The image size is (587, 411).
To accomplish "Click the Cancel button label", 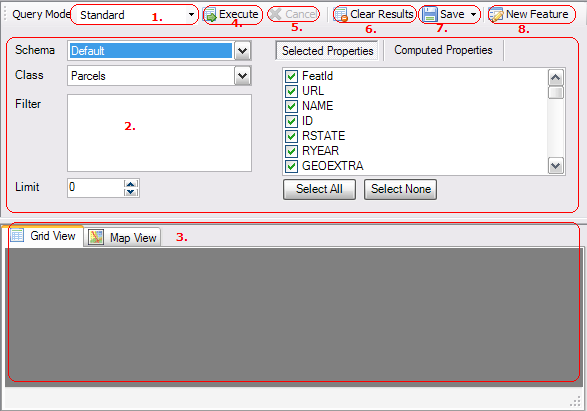I will (301, 14).
